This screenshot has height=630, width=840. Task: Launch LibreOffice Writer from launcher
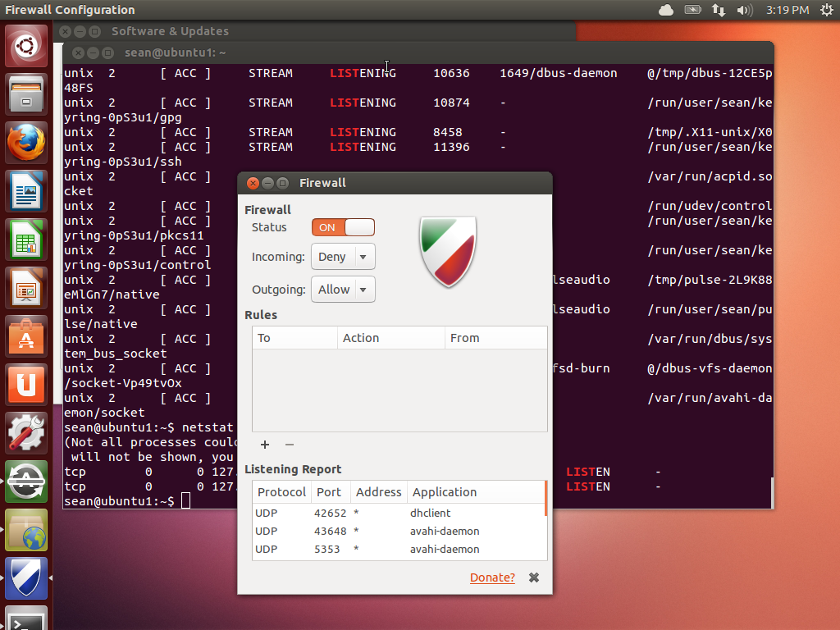pos(26,190)
